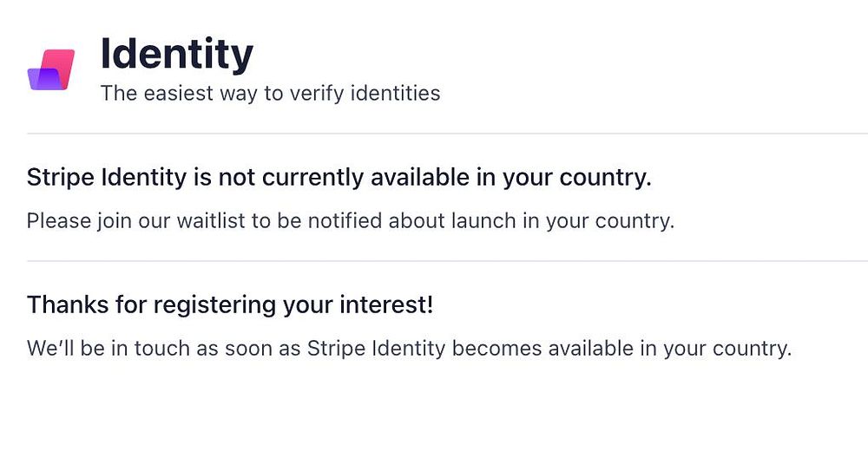Click the "Thanks for registering your interest!" heading
The height and width of the screenshot is (471, 868).
(x=230, y=305)
